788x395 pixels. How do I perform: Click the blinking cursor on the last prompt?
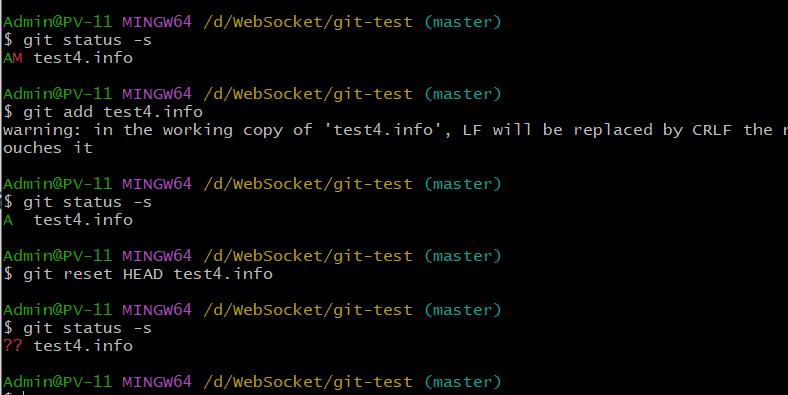[x=23, y=392]
